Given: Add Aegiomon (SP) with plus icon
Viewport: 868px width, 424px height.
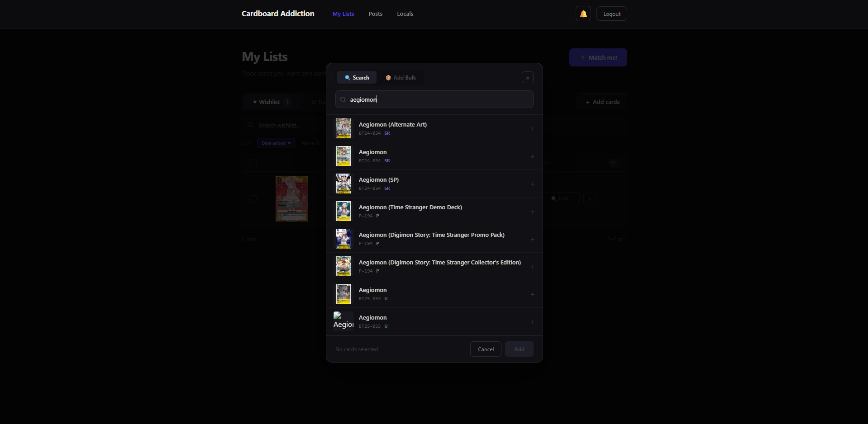Looking at the screenshot, I should pyautogui.click(x=532, y=184).
